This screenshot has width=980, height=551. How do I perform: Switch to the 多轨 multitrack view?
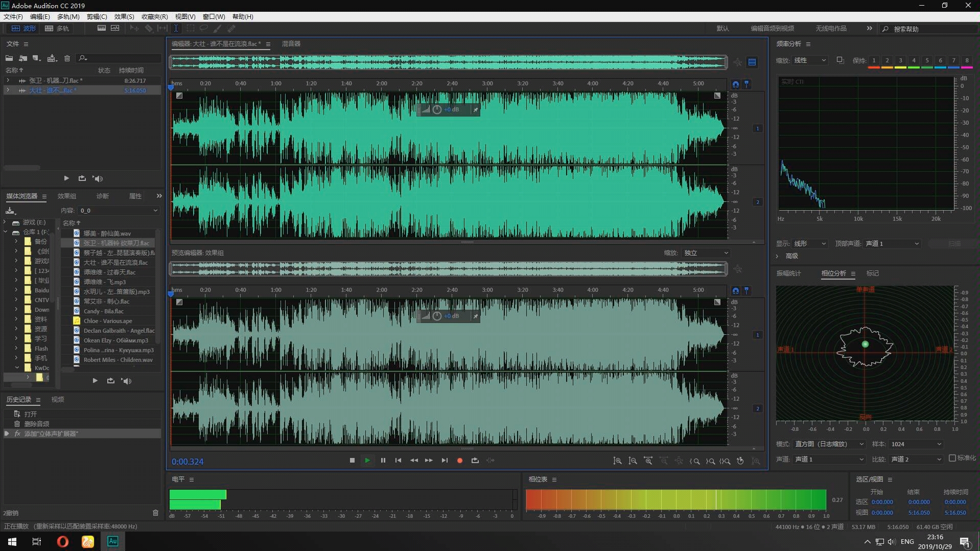[x=57, y=29]
